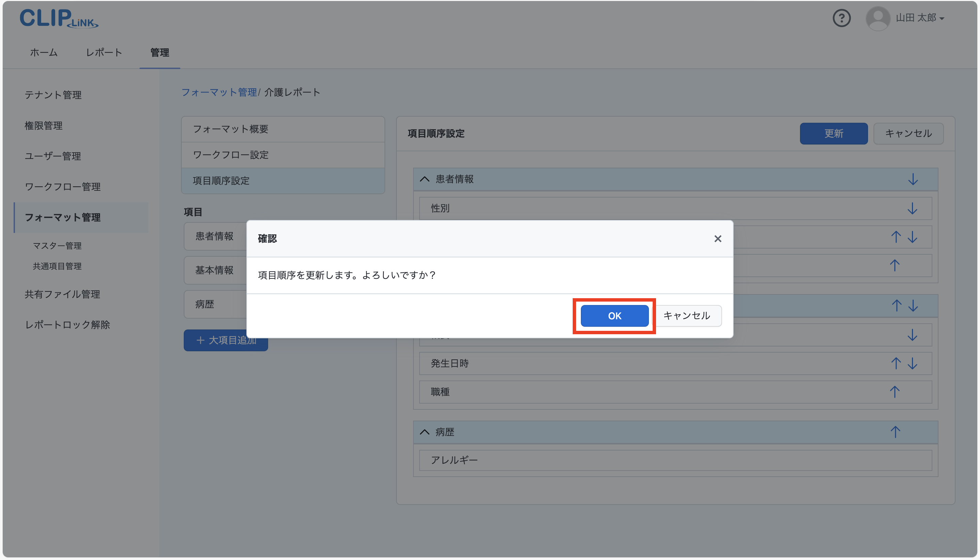Collapse the 病歴 section chevron

pos(424,432)
